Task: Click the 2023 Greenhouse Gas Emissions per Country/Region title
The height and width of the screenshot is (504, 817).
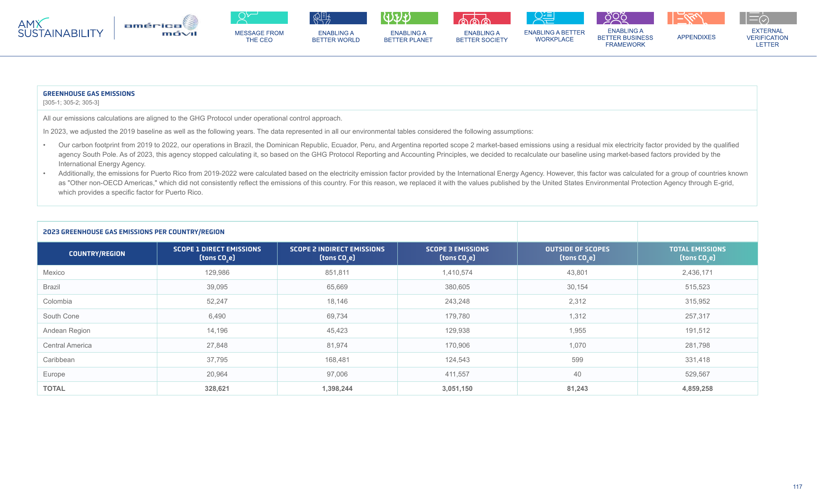Action: (x=134, y=232)
